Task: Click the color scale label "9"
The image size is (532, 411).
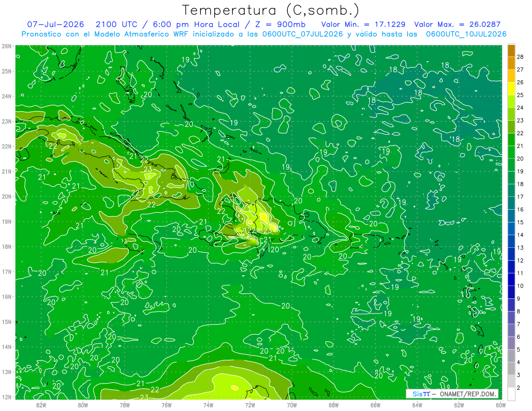Action: tap(518, 299)
